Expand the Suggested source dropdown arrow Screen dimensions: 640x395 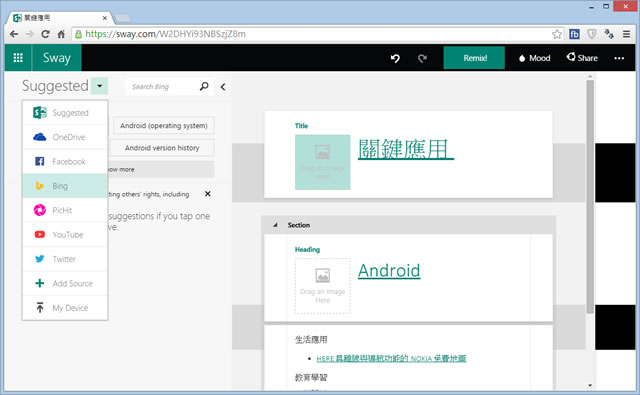click(100, 86)
